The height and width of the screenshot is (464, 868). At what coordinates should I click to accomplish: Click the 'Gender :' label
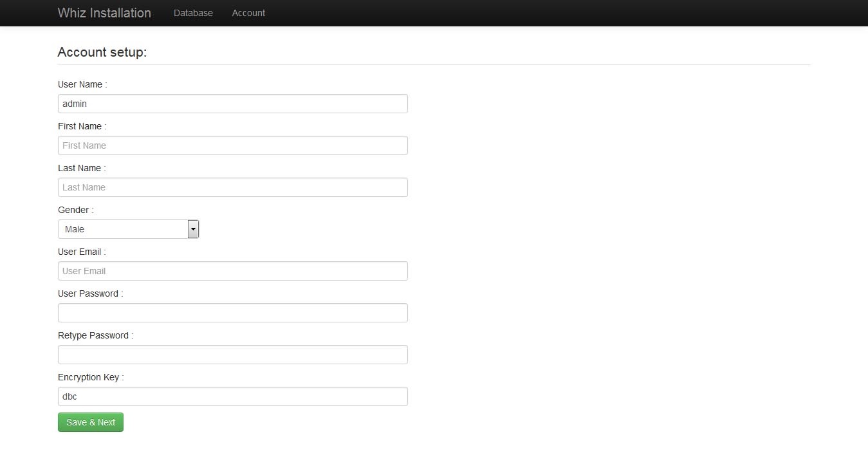click(x=76, y=210)
